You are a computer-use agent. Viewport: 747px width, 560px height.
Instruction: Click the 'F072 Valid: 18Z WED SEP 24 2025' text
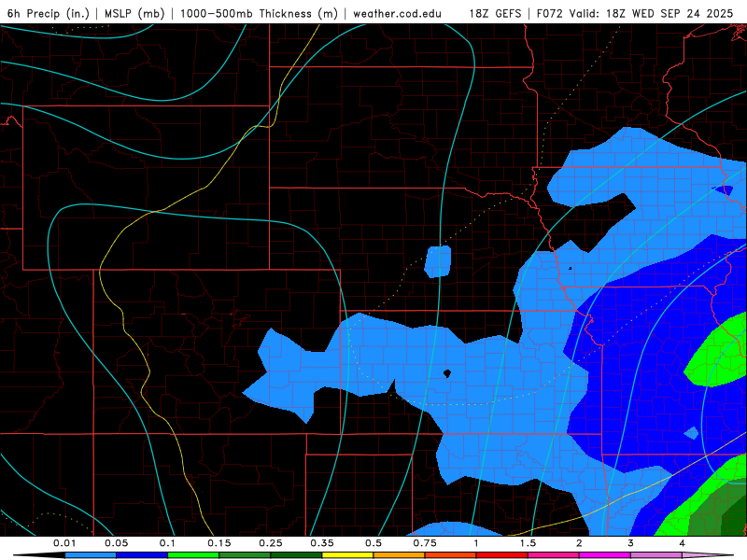click(x=635, y=13)
